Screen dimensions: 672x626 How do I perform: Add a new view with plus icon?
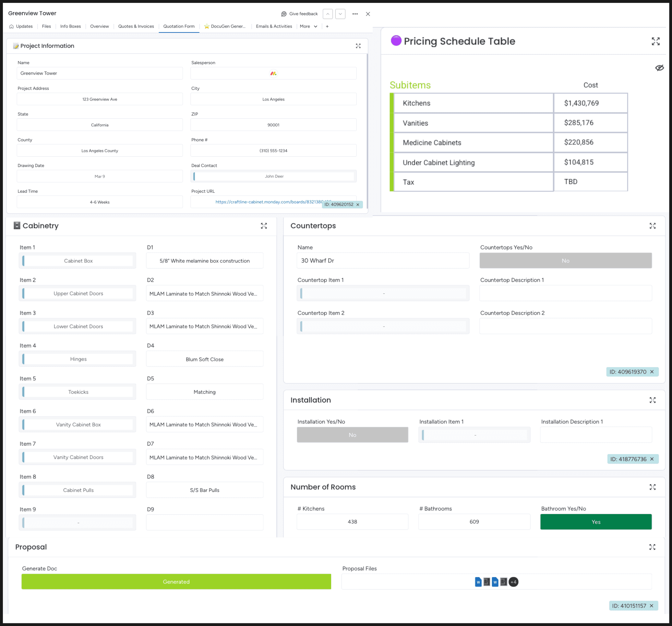pos(327,26)
